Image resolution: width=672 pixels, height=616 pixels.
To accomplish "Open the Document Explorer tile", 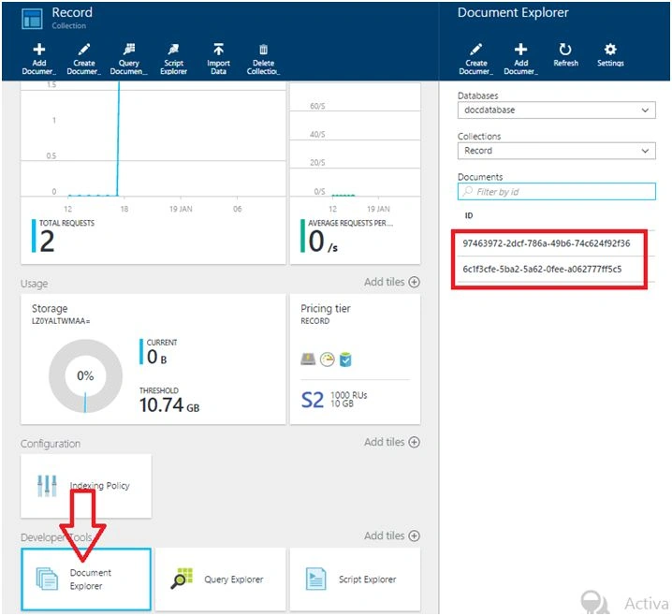I will 86,579.
